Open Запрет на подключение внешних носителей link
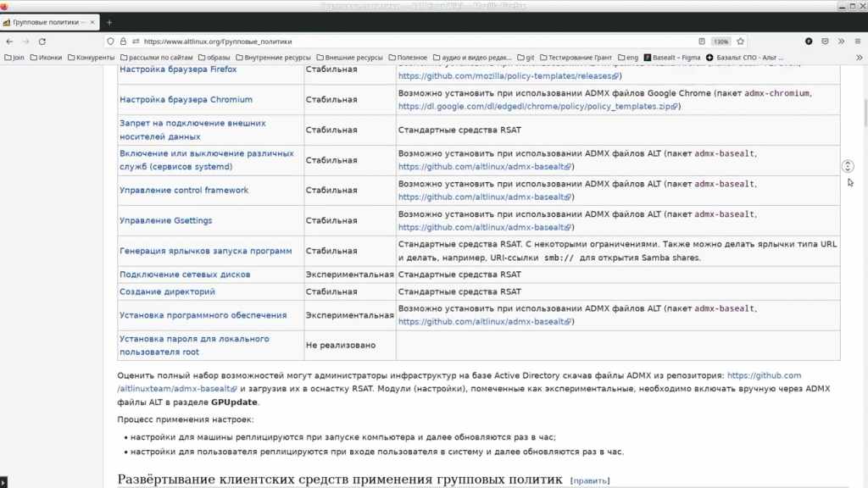Viewport: 868px width, 488px height. click(x=192, y=130)
